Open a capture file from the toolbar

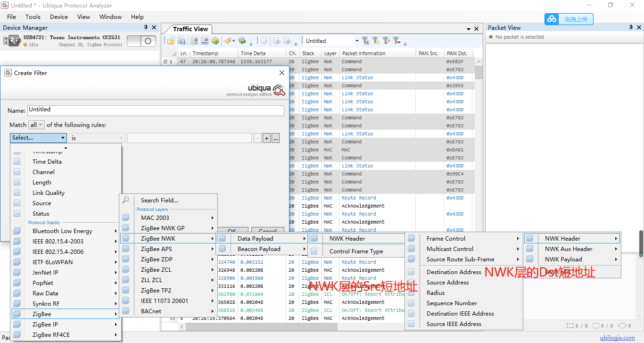pos(171,41)
